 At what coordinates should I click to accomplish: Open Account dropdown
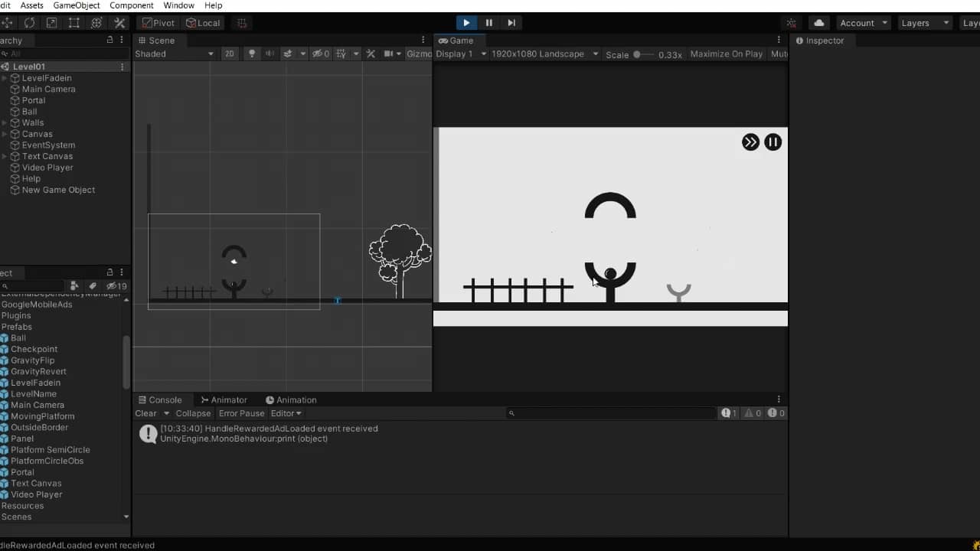coord(863,23)
